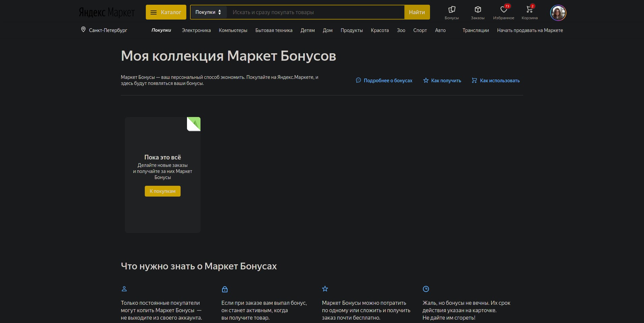Click the К покупкам button
This screenshot has height=323, width=644.
pos(163,191)
